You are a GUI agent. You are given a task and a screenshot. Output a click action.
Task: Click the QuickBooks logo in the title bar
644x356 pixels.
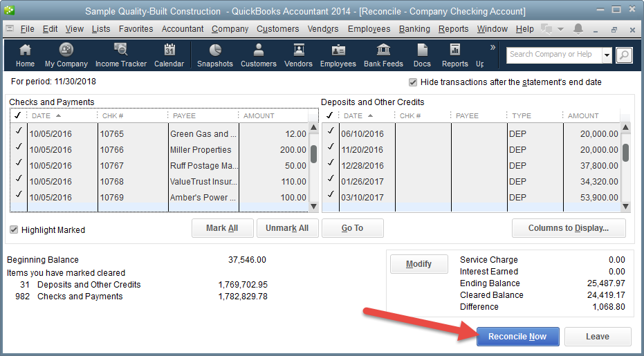[8, 10]
